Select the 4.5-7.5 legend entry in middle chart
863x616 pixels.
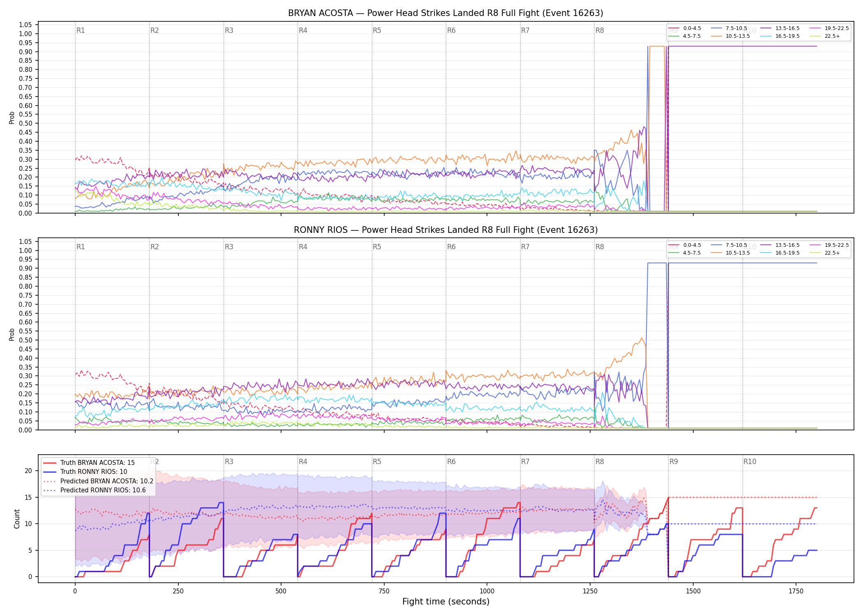tap(685, 253)
